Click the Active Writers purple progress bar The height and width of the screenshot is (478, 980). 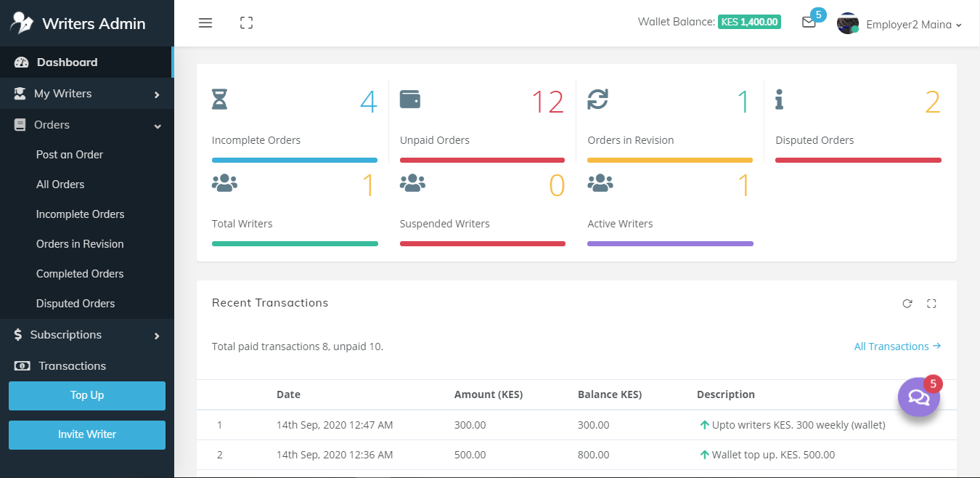tap(670, 243)
